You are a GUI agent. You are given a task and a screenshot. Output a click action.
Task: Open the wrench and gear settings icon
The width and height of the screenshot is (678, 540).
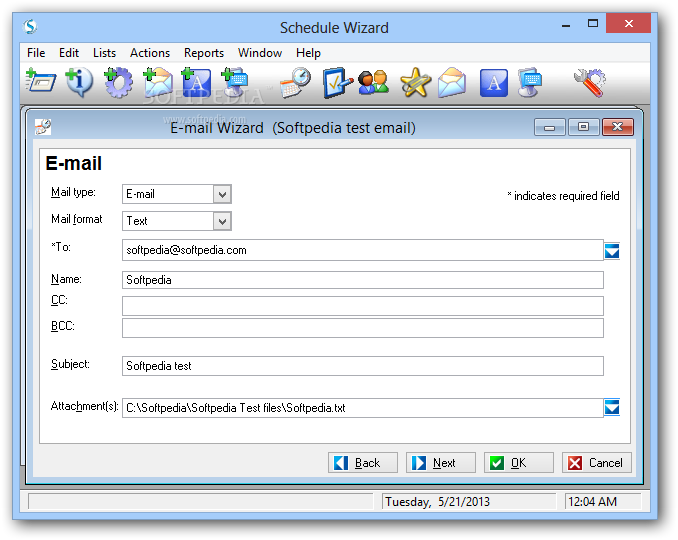click(x=590, y=82)
